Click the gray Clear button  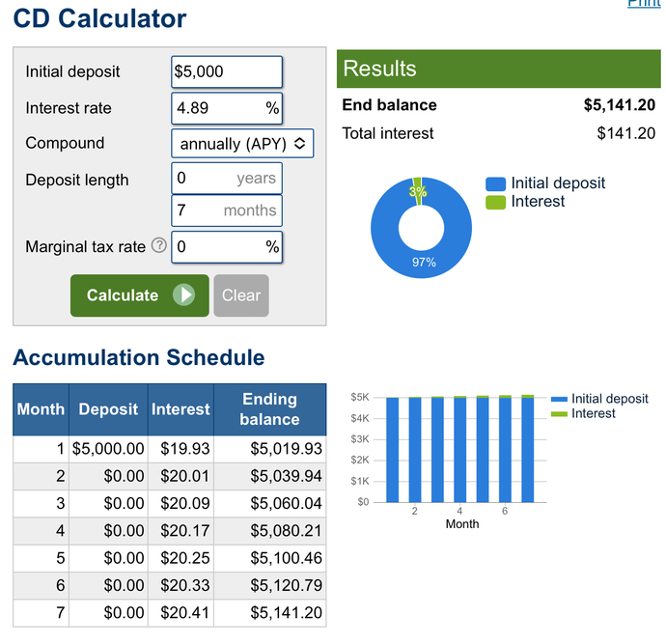[241, 295]
